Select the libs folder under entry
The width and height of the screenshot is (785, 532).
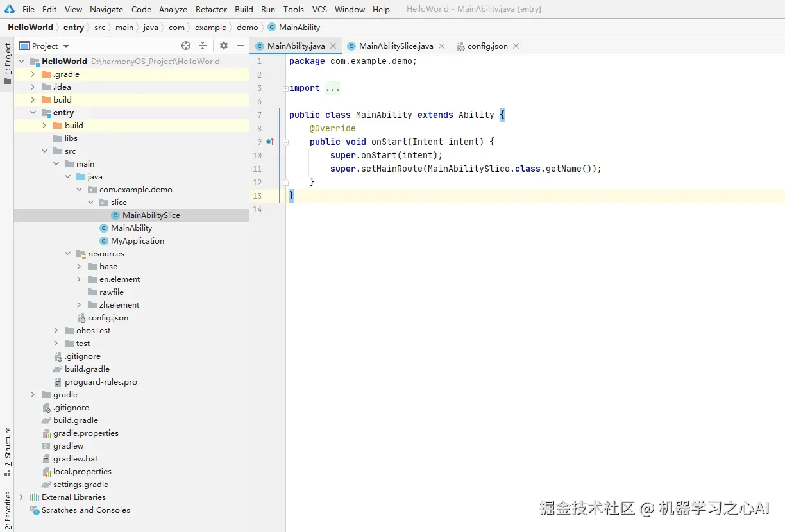tap(71, 138)
